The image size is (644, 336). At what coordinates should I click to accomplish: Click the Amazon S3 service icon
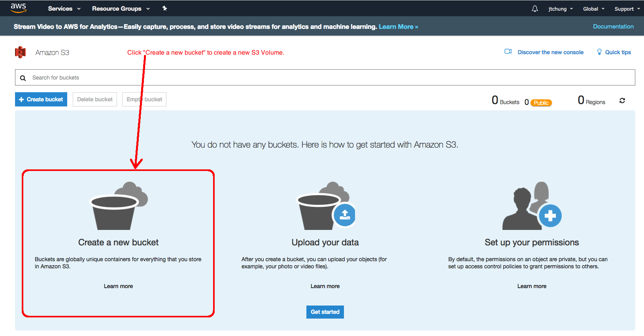click(20, 52)
